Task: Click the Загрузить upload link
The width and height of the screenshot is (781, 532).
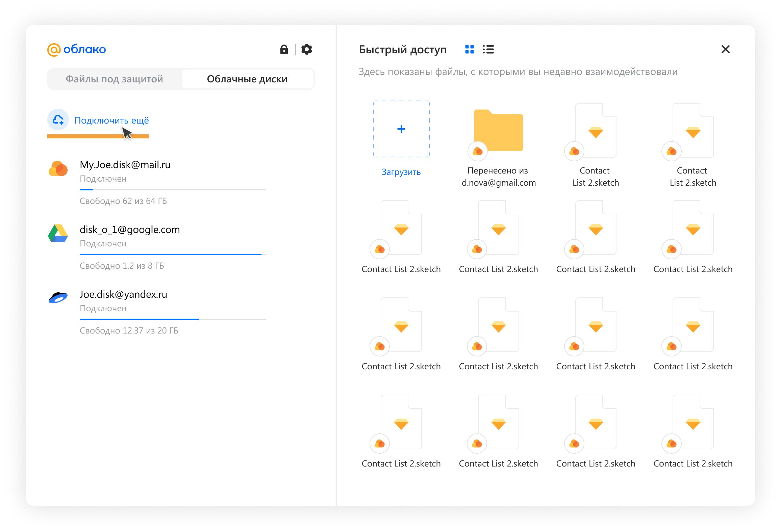Action: (x=401, y=172)
